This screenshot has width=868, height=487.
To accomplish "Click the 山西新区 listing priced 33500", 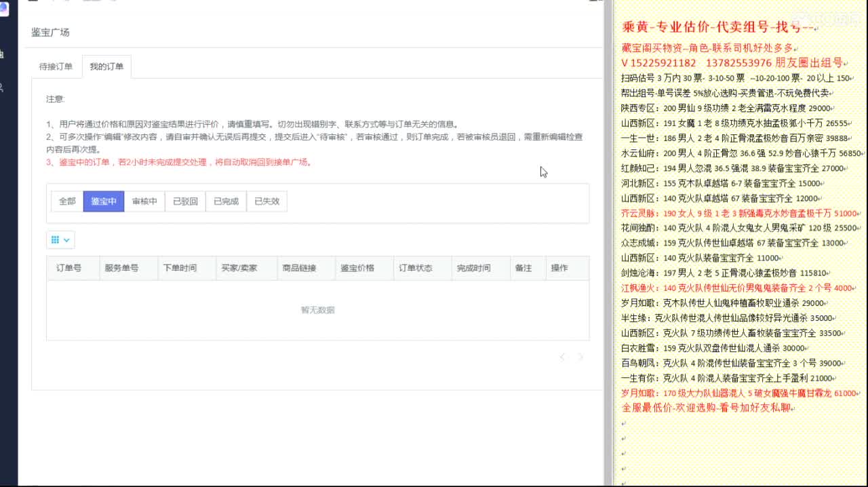I will tap(734, 333).
